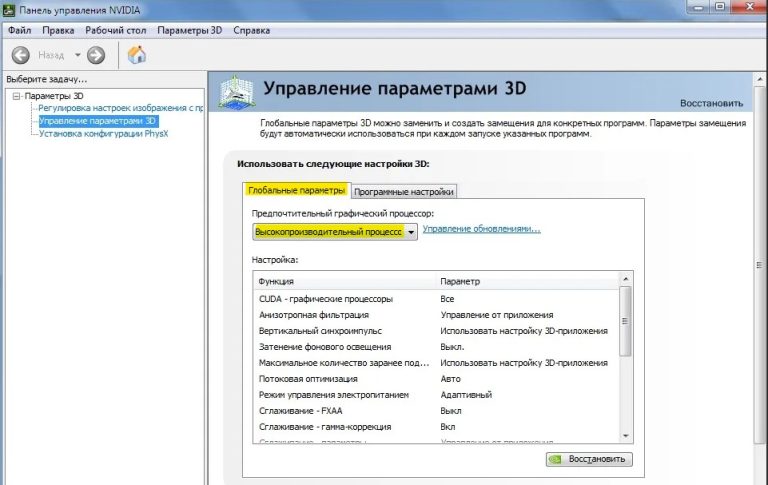The height and width of the screenshot is (485, 768).
Task: Click Управление от приложения parameter value
Action: pos(497,315)
